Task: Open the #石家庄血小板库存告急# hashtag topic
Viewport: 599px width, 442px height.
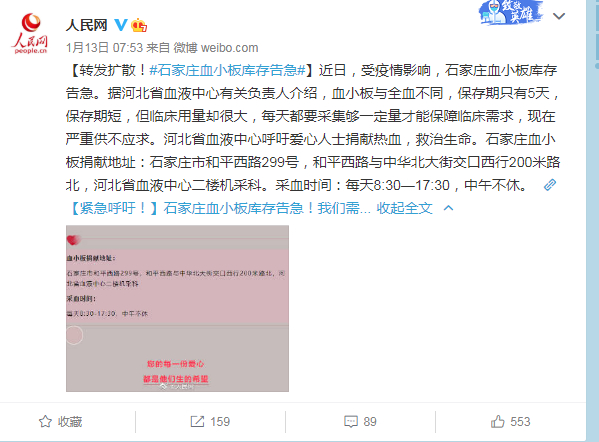Action: point(227,70)
